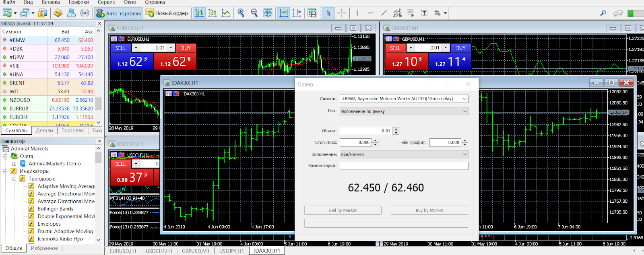Click the Sell by Market button
The height and width of the screenshot is (255, 644).
click(x=343, y=210)
